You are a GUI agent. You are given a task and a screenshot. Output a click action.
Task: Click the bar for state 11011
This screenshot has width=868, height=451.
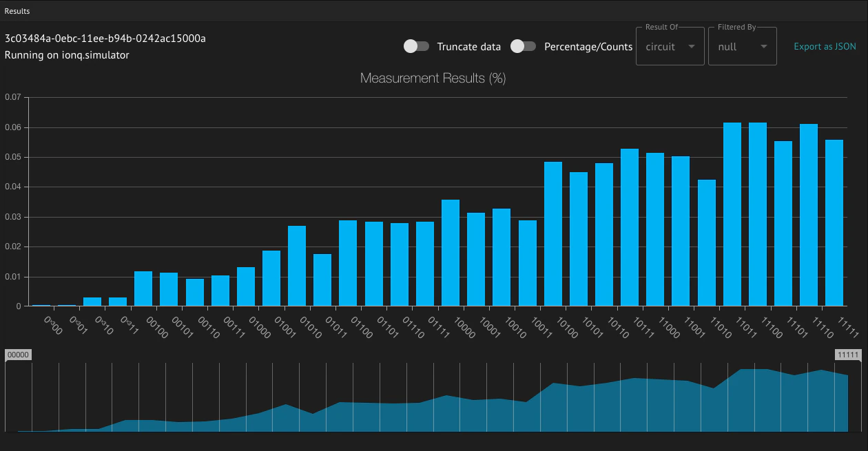pos(732,214)
